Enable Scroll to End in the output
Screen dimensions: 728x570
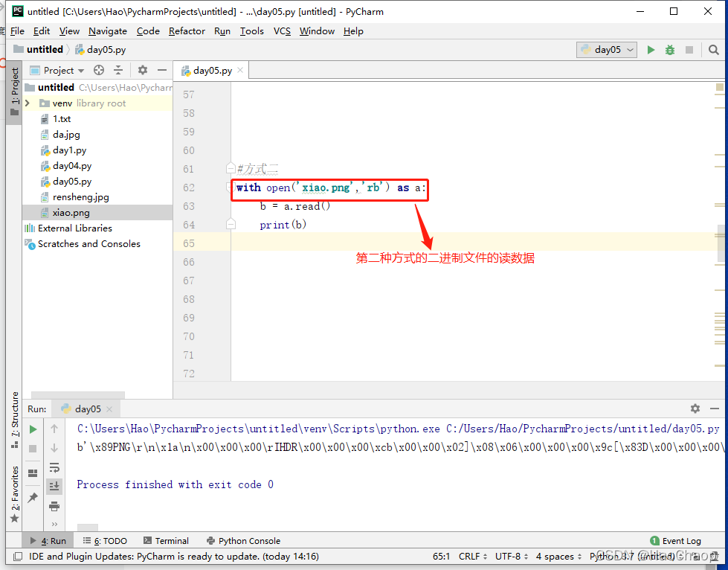(54, 486)
